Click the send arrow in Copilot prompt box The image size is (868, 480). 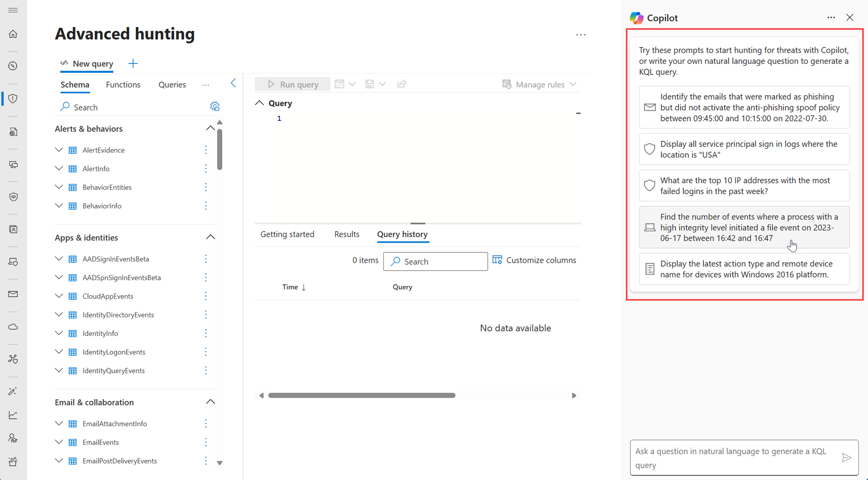(846, 458)
